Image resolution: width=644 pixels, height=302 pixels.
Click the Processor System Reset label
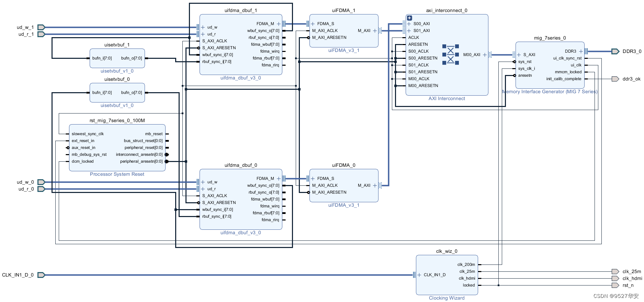pos(117,174)
